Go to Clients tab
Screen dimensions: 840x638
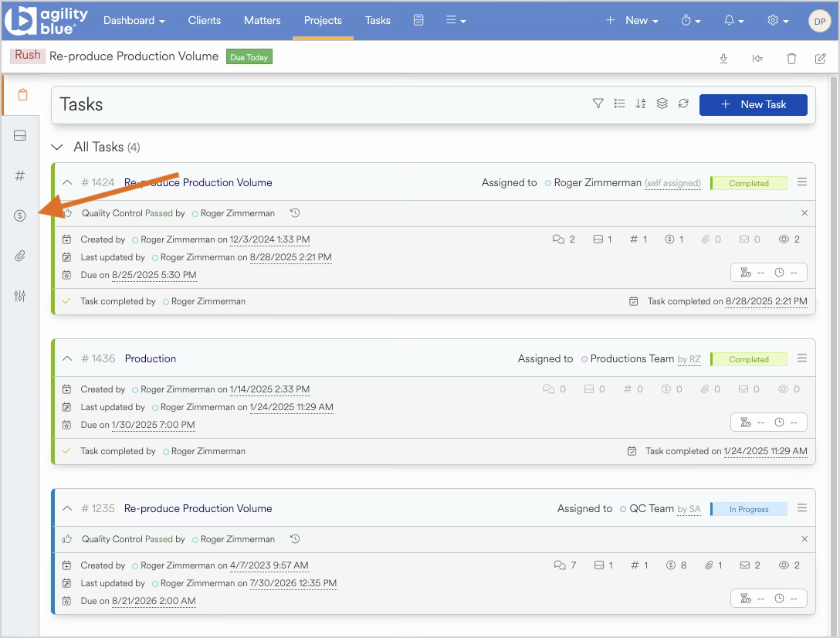(x=204, y=20)
